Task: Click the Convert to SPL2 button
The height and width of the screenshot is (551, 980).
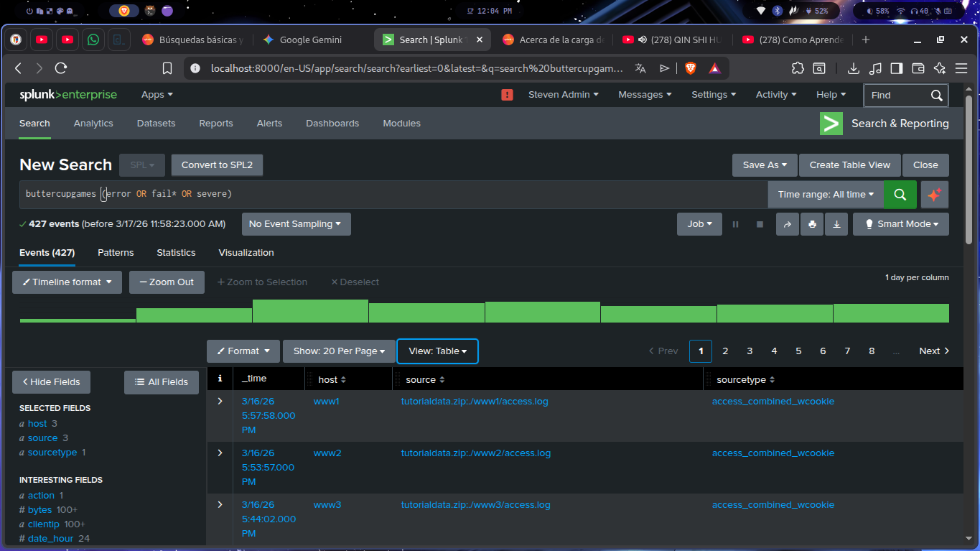Action: 217,165
